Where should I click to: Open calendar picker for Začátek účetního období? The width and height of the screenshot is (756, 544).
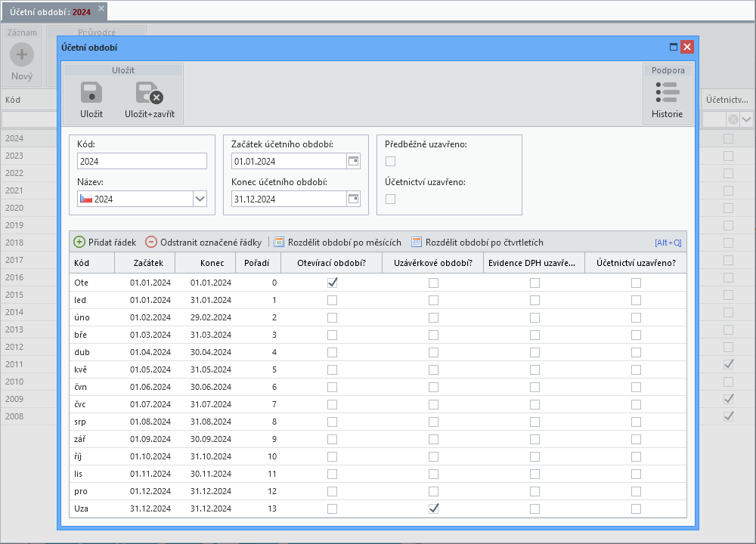(x=353, y=161)
